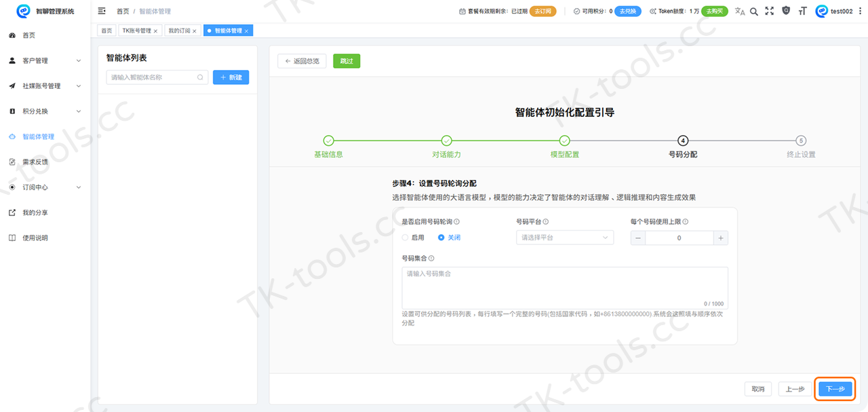Go to step 模型配置 checkmark
This screenshot has width=868, height=412.
pos(564,141)
